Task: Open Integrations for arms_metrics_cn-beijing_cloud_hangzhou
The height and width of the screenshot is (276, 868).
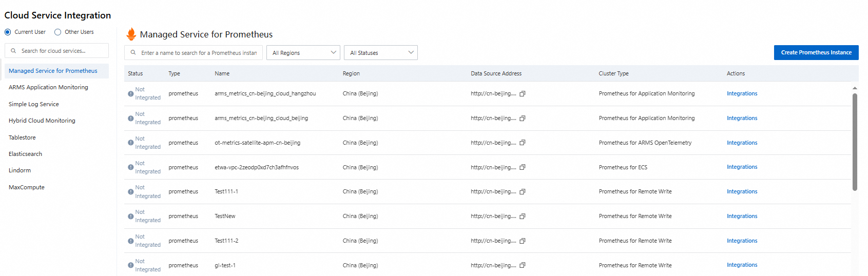Action: (x=742, y=93)
